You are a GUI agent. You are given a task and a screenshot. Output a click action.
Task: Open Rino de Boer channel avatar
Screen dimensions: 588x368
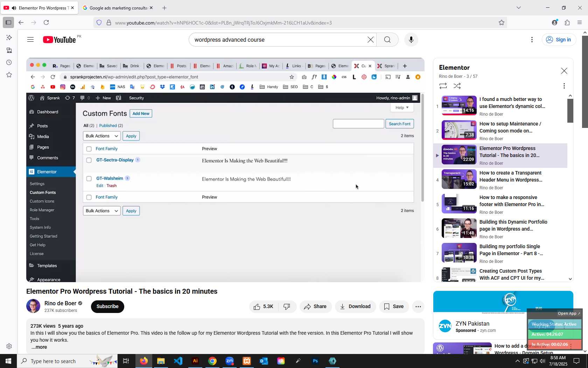click(x=33, y=306)
